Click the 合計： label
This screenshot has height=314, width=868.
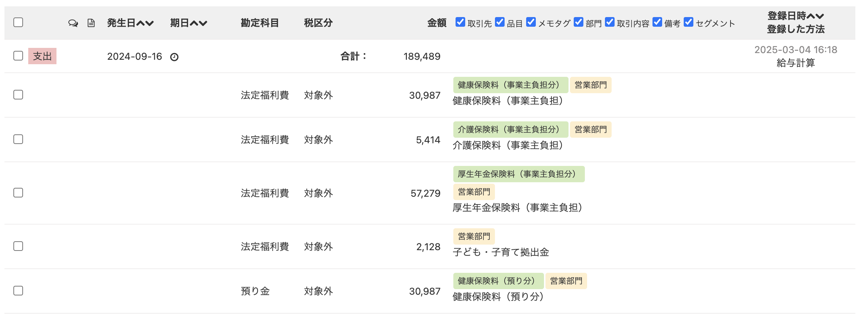tap(353, 56)
